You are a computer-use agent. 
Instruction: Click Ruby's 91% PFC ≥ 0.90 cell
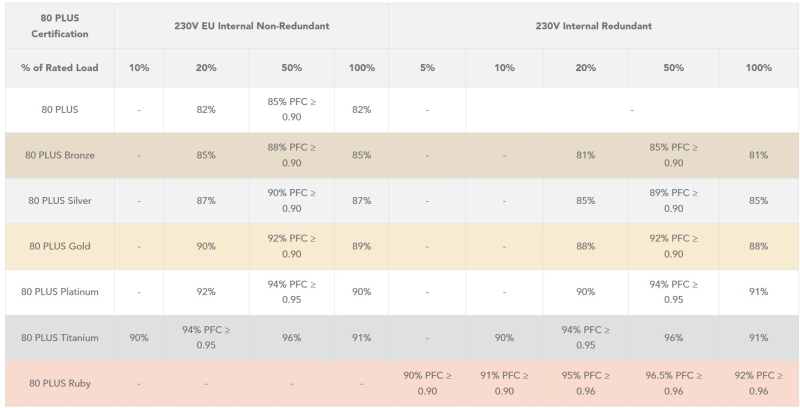click(x=504, y=383)
